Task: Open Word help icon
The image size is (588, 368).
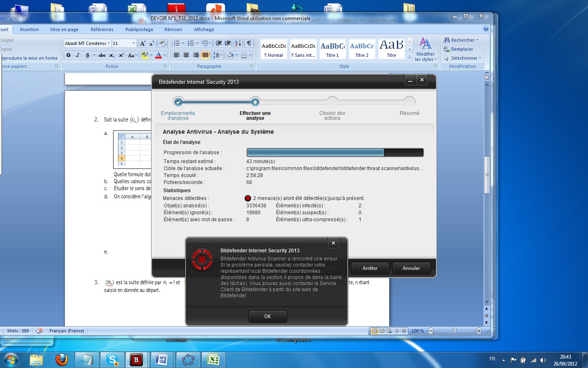Action: (486, 29)
